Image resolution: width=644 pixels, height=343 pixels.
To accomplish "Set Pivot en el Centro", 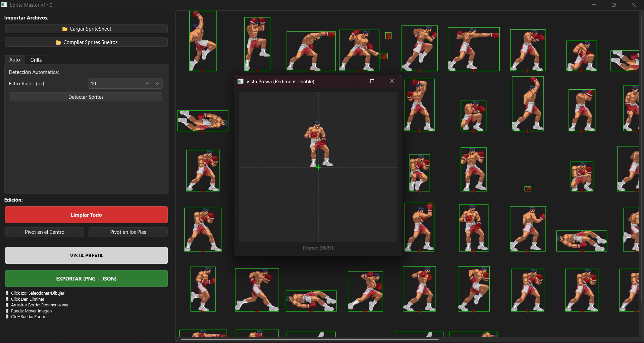I will (45, 232).
